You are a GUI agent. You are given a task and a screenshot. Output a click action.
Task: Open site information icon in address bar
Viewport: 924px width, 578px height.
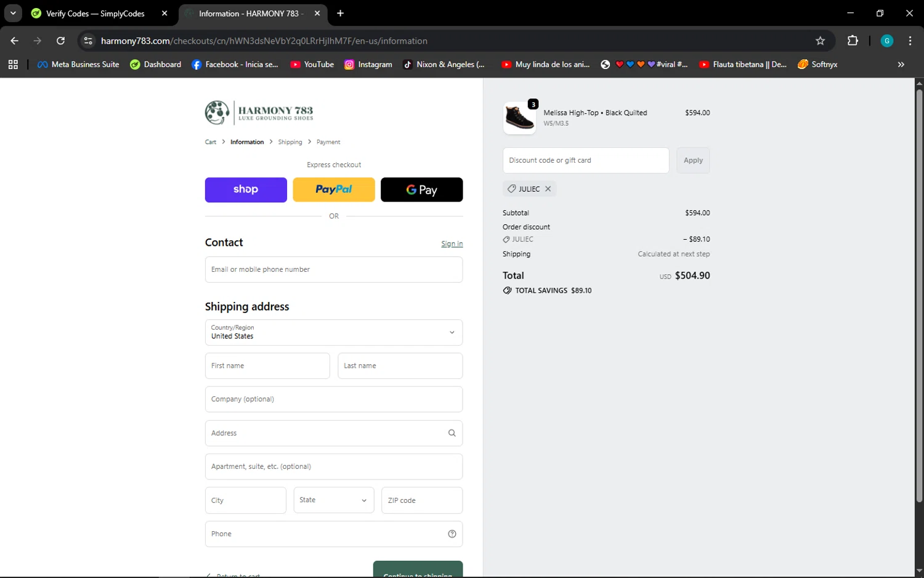pyautogui.click(x=88, y=41)
